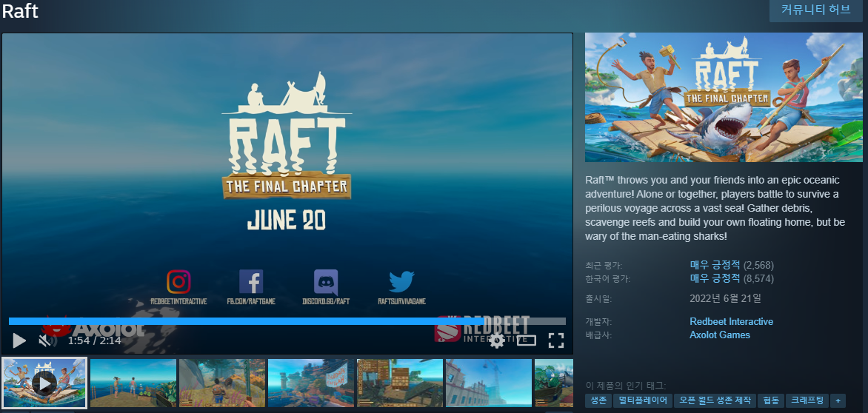Open Redbeet Interactive developer link
The image size is (868, 413).
(731, 321)
